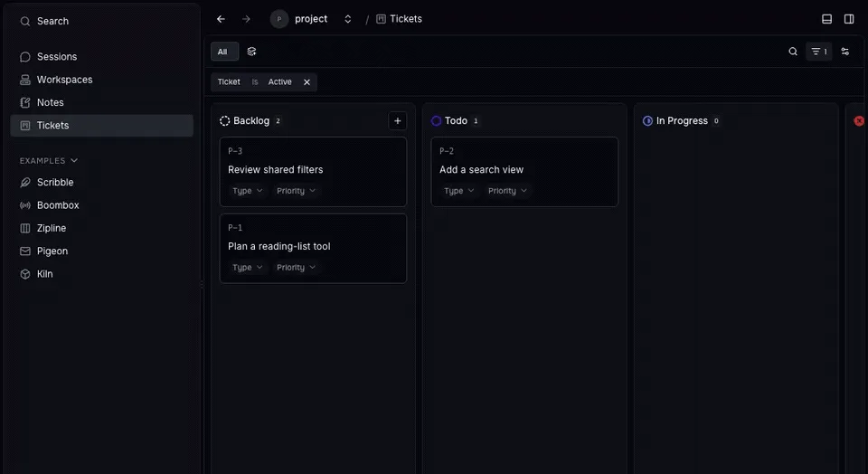Open Sessions chat bubble icon
The width and height of the screenshot is (868, 474).
25,57
